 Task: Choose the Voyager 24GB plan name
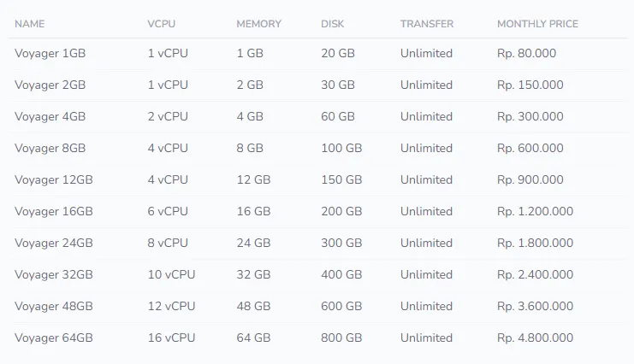coord(54,244)
